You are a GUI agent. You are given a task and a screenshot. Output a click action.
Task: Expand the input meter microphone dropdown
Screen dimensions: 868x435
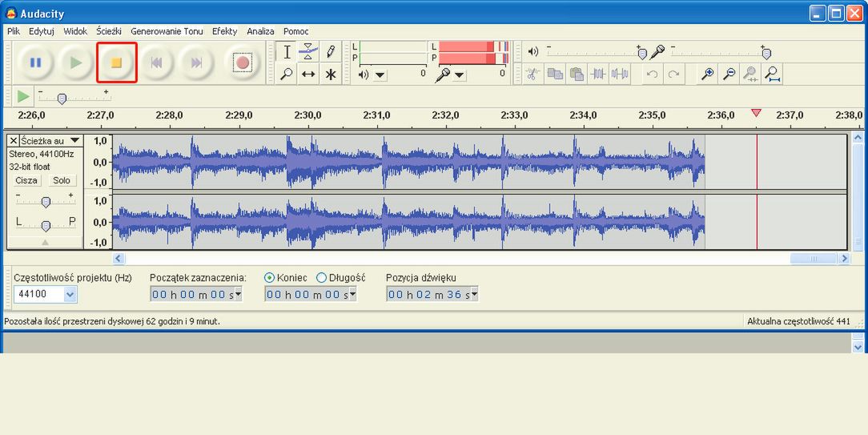460,75
